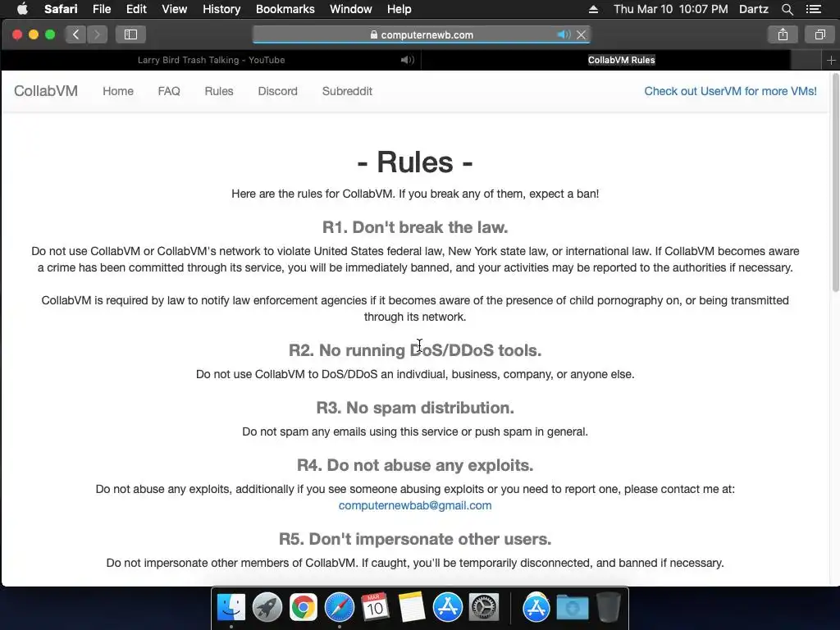840x630 pixels.
Task: Open Finder from the Dock
Action: pos(231,608)
